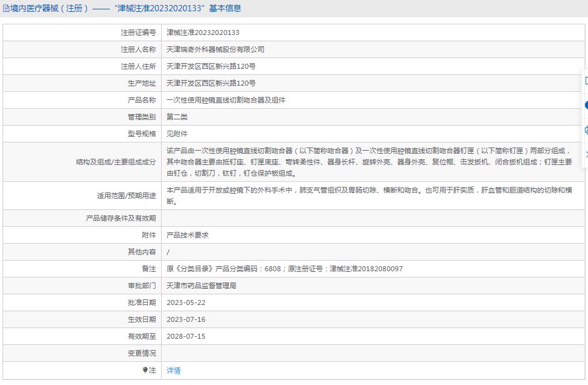Click the 管理类别 row label
Image resolution: width=588 pixels, height=385 pixels.
point(142,117)
